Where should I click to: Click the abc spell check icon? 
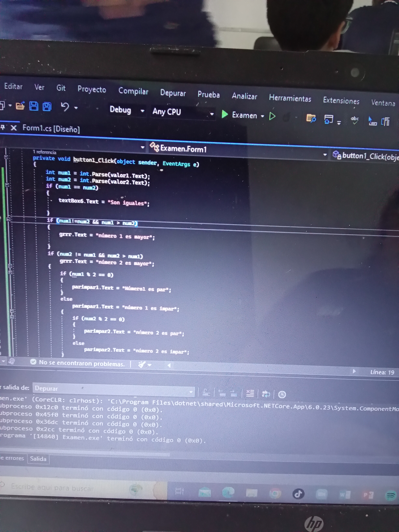[x=355, y=119]
